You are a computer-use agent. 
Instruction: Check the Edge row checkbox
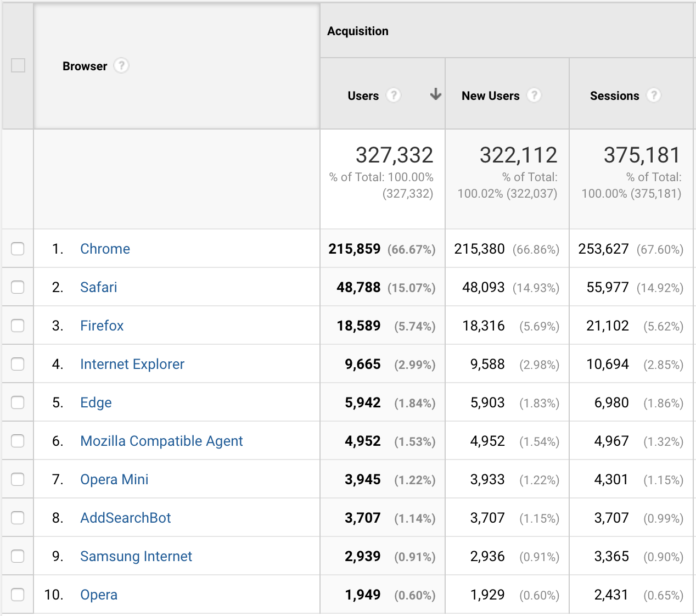click(x=18, y=402)
